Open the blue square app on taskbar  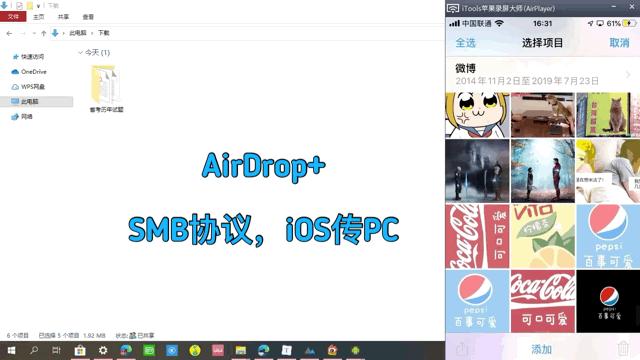[172, 350]
